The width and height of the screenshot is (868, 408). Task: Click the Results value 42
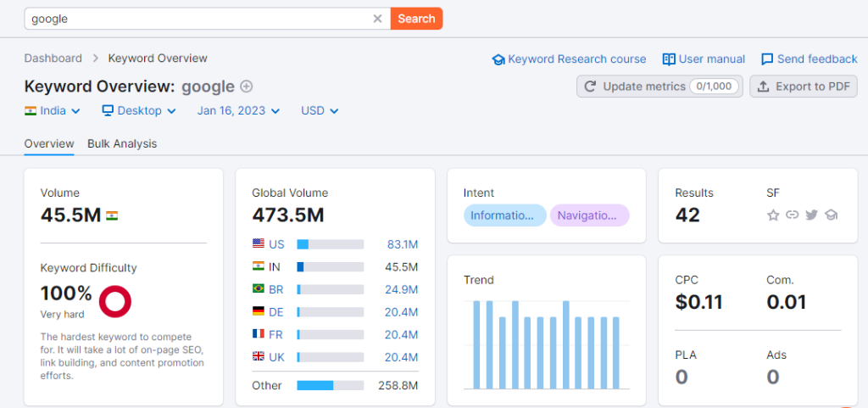click(x=687, y=215)
